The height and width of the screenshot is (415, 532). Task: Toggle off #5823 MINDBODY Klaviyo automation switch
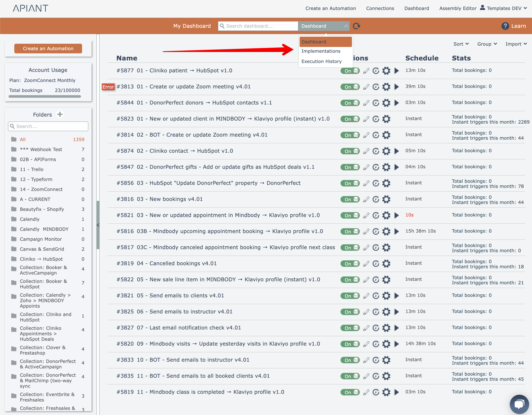click(350, 119)
